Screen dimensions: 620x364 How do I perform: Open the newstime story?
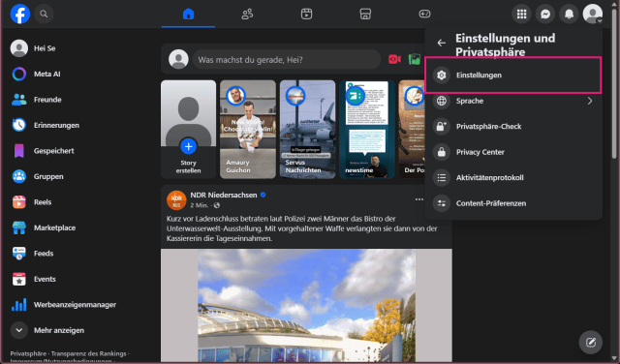tap(367, 129)
